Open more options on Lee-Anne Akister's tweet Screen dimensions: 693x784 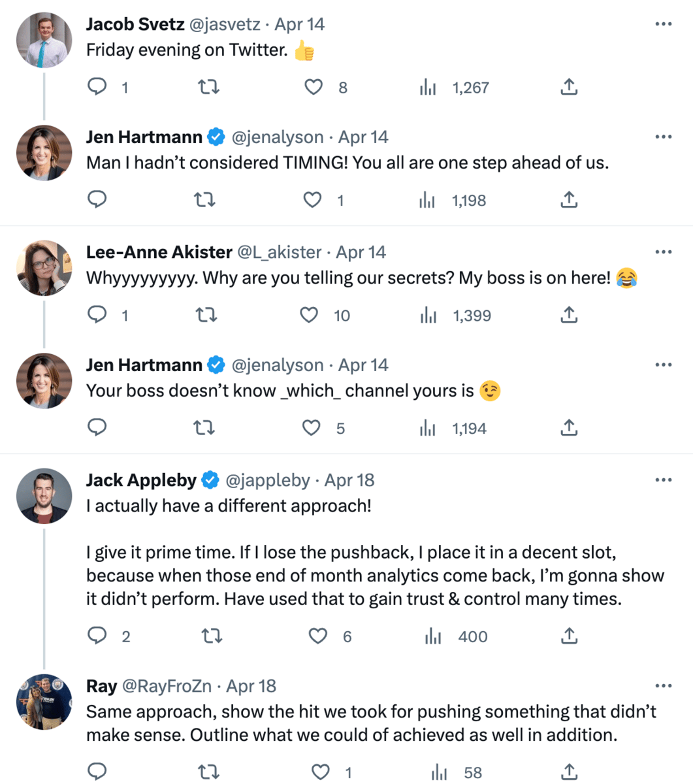pyautogui.click(x=663, y=252)
